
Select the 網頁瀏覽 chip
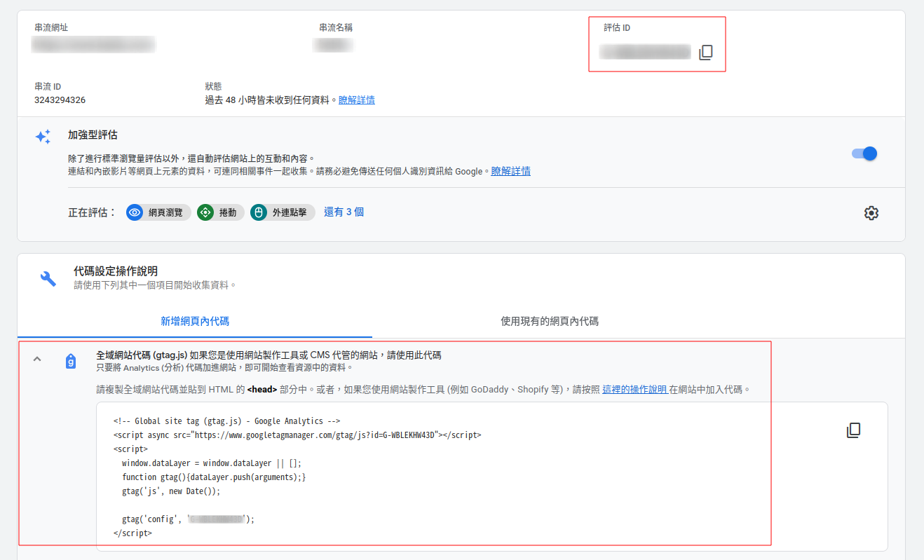click(x=158, y=212)
